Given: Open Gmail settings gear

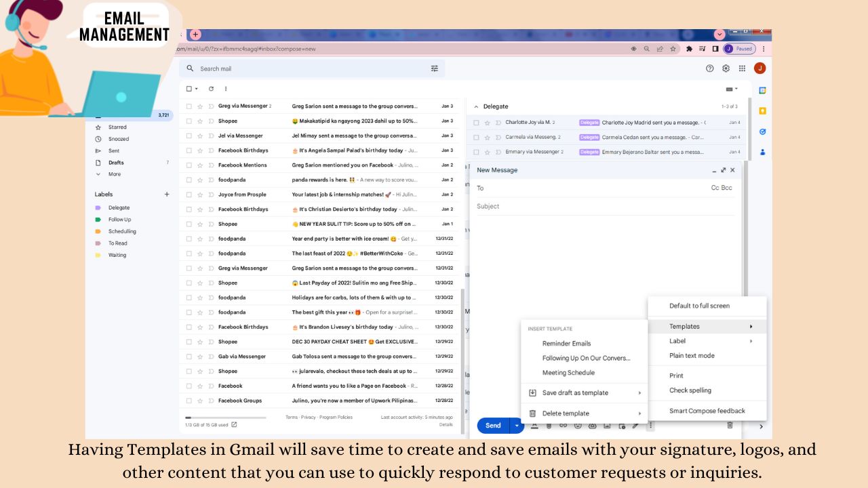Looking at the screenshot, I should tap(726, 68).
